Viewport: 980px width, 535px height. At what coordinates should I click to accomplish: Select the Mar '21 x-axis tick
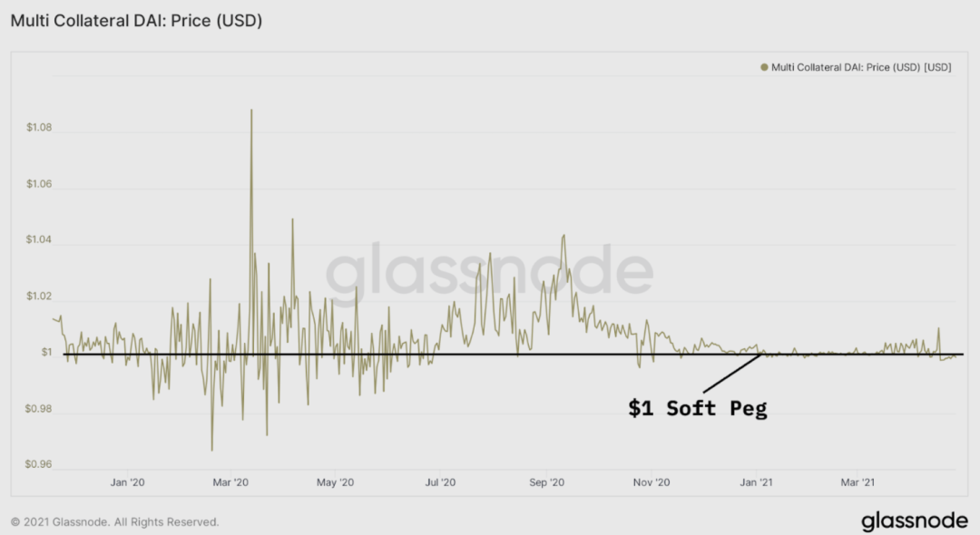857,482
